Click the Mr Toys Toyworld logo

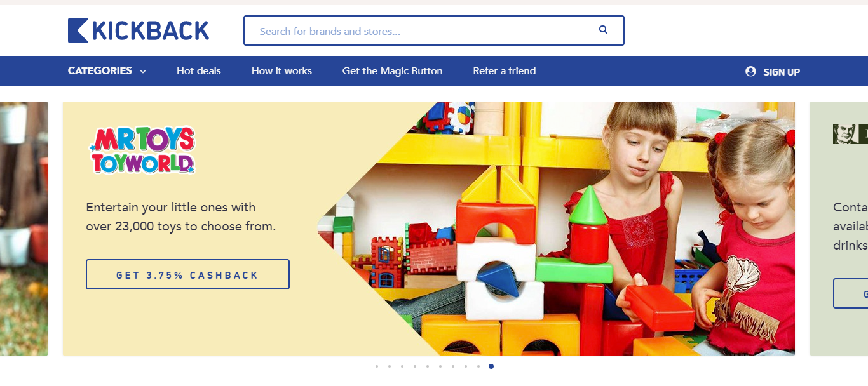click(x=142, y=150)
